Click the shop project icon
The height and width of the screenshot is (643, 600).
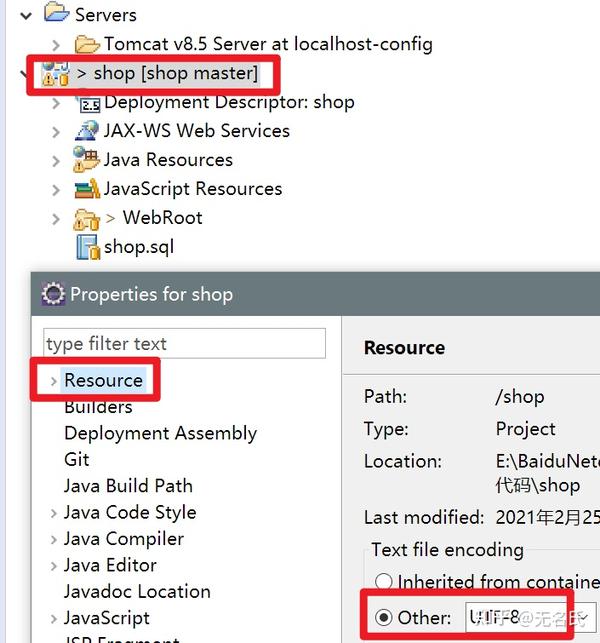55,74
